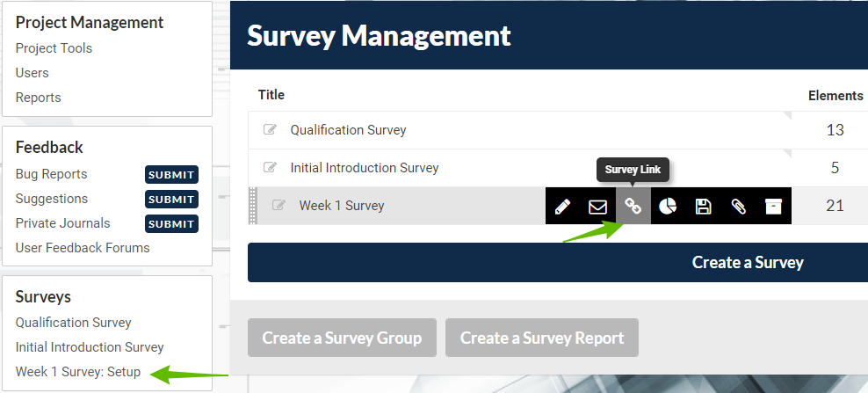The width and height of the screenshot is (868, 393).
Task: Click rename icon beside Initial Introduction Survey
Action: click(x=270, y=167)
